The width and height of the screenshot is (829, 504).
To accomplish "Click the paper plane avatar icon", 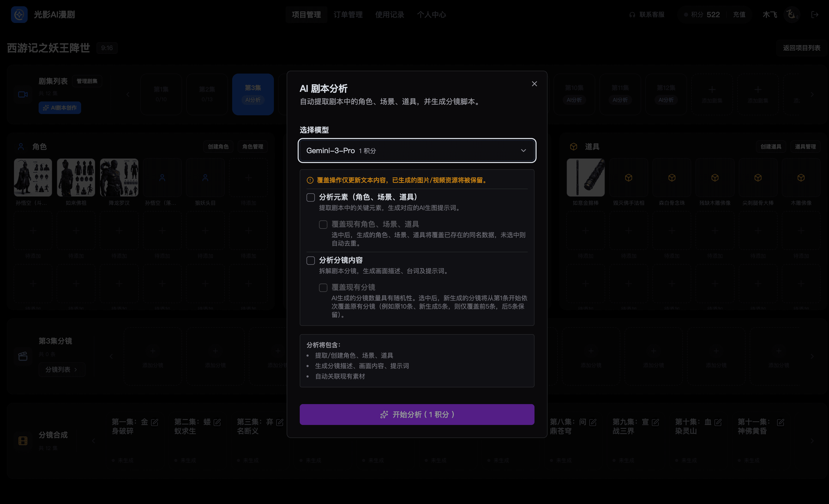I will [x=791, y=14].
